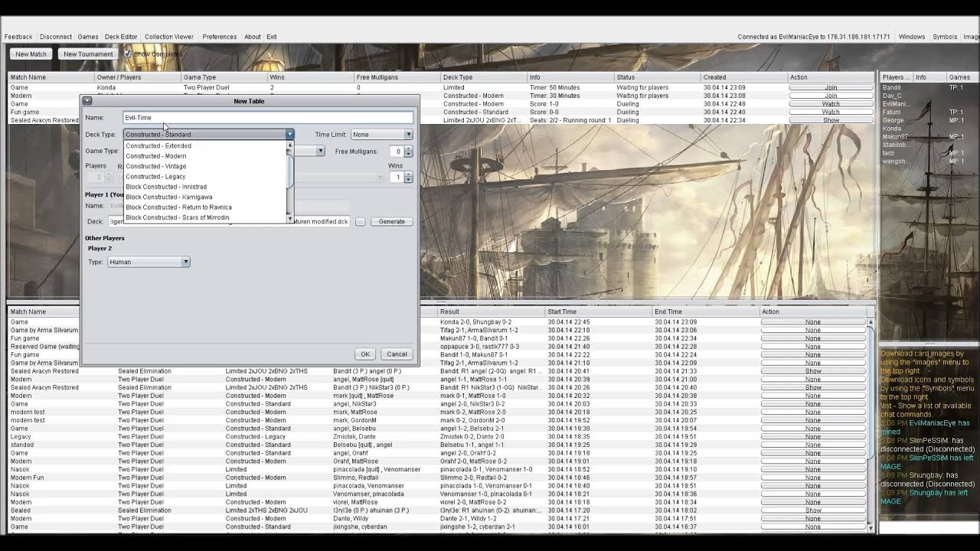Open the Deck Editor
Screen dimensions: 980x551
click(121, 37)
